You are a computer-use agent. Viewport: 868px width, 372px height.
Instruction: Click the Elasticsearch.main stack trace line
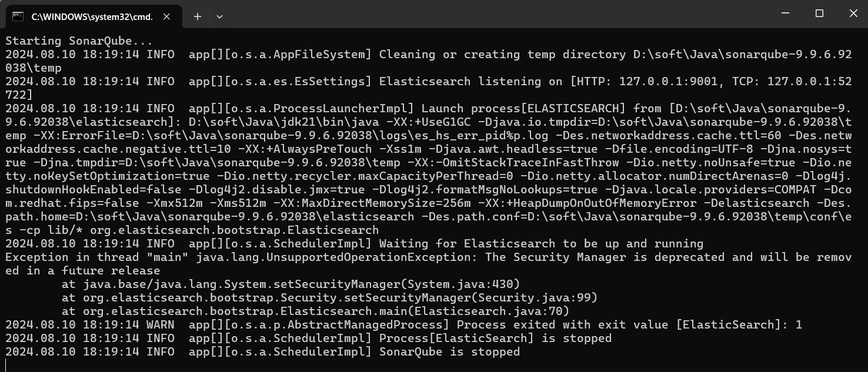click(315, 311)
